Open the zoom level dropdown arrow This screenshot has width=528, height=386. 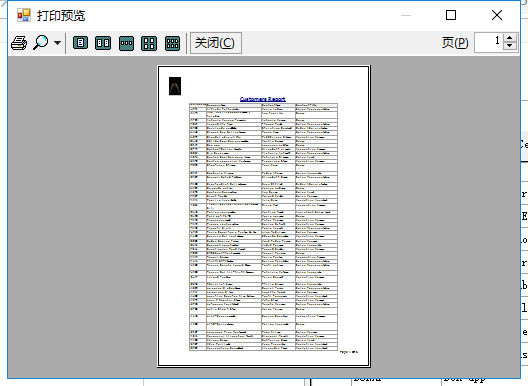click(58, 43)
